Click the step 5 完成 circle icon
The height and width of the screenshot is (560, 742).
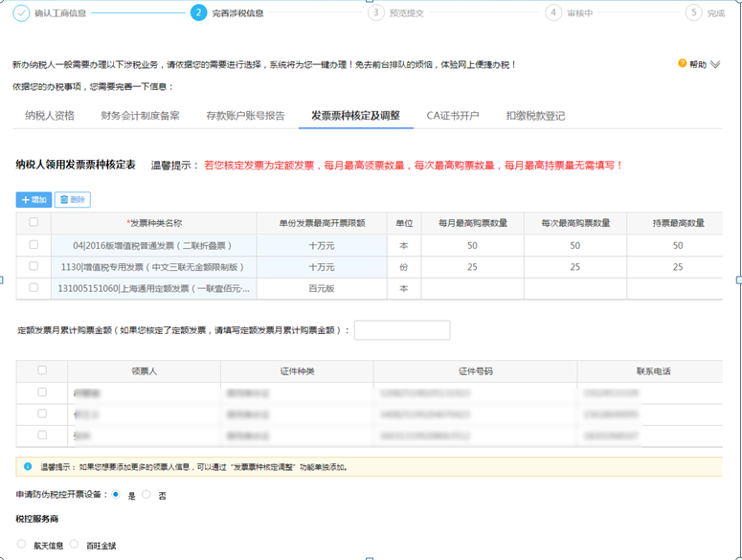click(x=693, y=12)
